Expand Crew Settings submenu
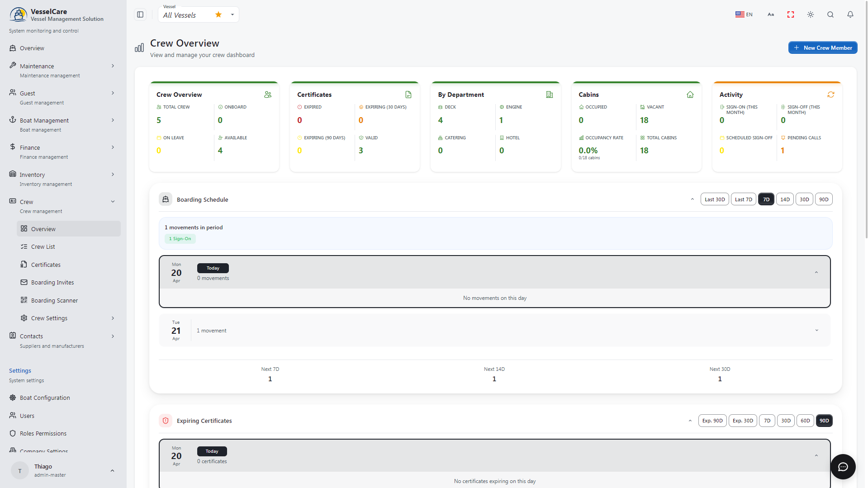The height and width of the screenshot is (488, 868). pos(69,318)
